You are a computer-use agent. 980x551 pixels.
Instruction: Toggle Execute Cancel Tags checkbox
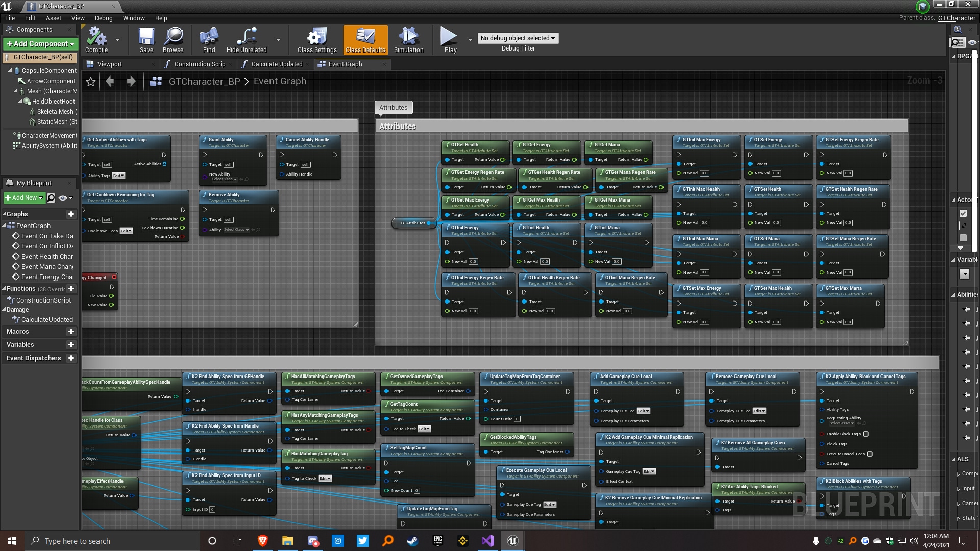(870, 454)
